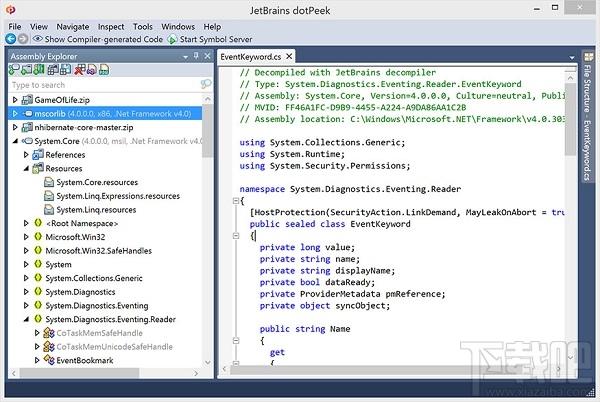Screen dimensions: 600x402
Task: Click the Open from GAC toolbar icon
Action: (26, 70)
